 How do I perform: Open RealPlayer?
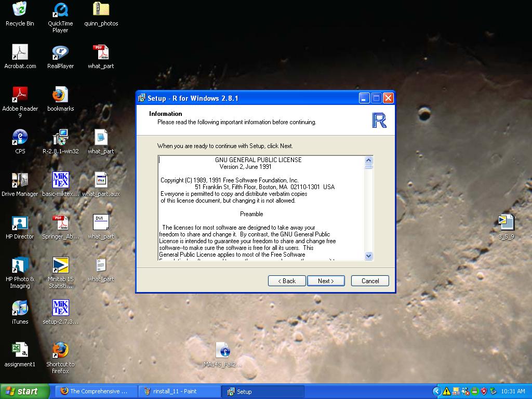click(x=60, y=52)
